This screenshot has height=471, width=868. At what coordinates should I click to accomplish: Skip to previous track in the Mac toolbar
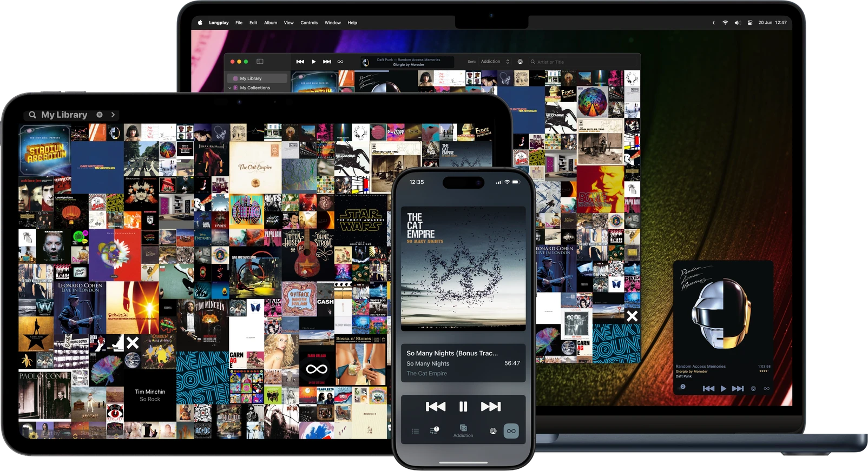300,62
